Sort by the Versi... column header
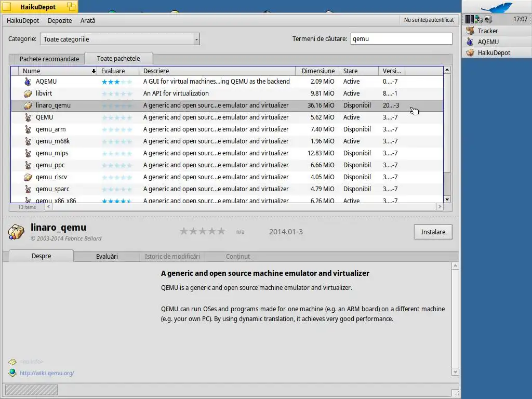The height and width of the screenshot is (399, 532). 392,71
